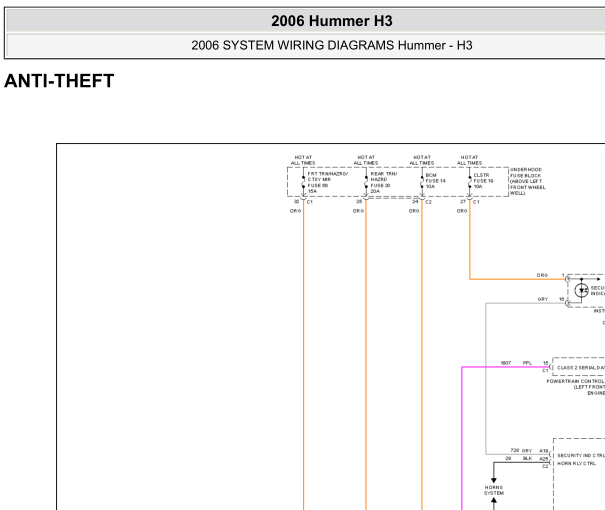Viewport: 605px width, 510px height.
Task: Click the SECURITY IND CTRL label
Action: click(x=581, y=456)
